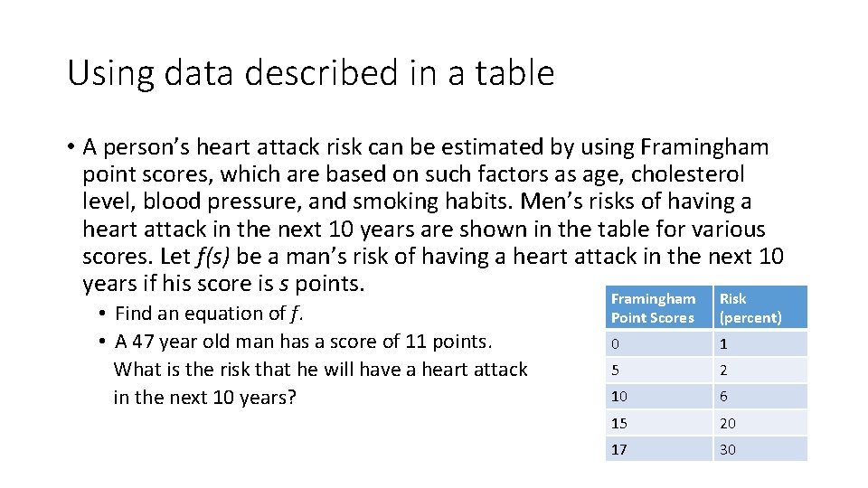This screenshot has width=868, height=488.
Task: Click the risk value 1 cell
Action: pyautogui.click(x=760, y=343)
